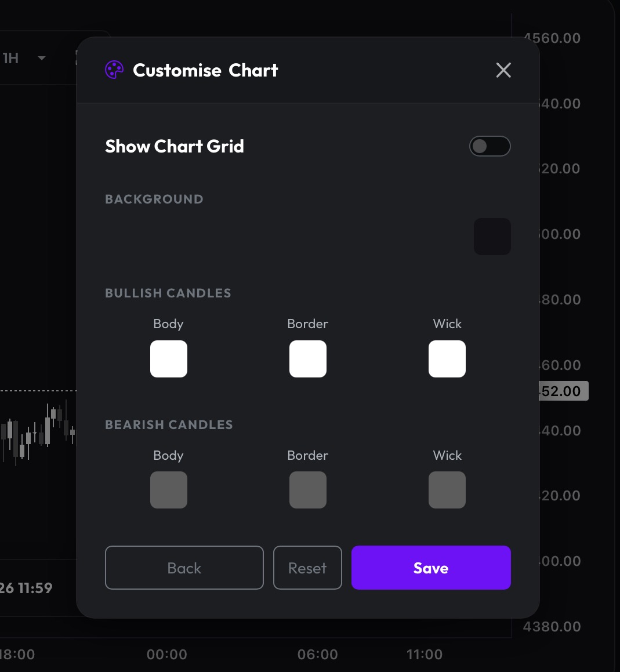Click the 11:00 time axis label

coord(425,655)
